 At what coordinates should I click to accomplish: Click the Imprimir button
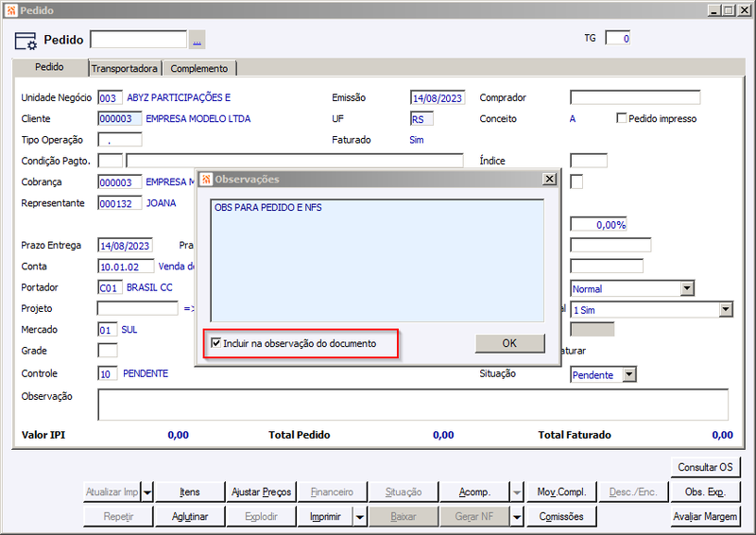point(325,517)
